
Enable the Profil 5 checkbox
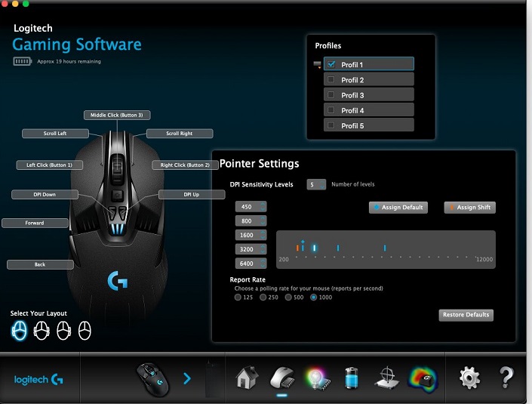pos(331,125)
